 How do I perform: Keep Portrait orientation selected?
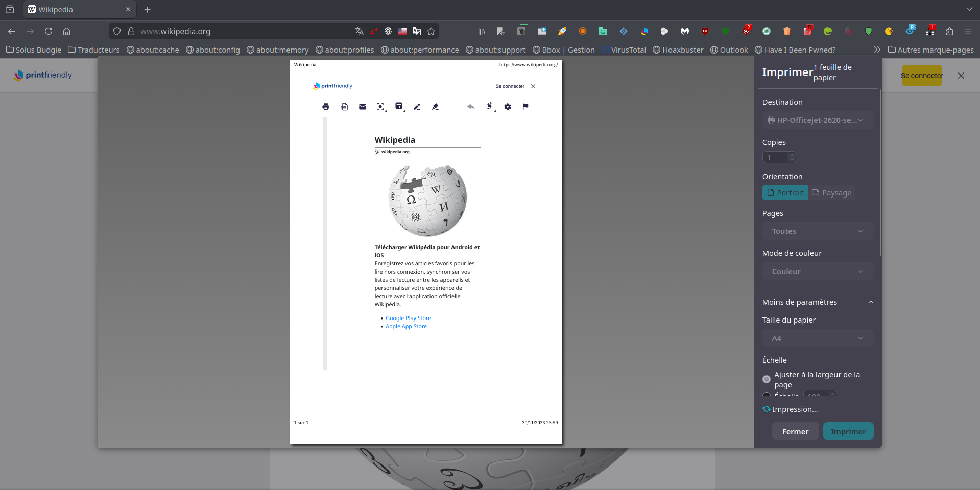point(785,192)
